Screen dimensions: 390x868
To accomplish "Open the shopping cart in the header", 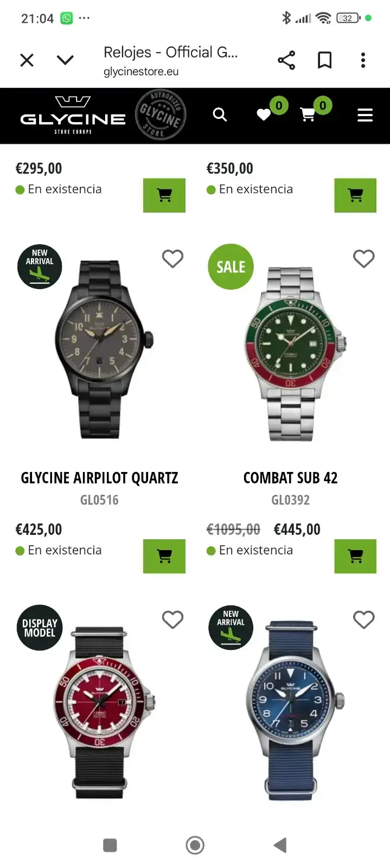I will (308, 114).
